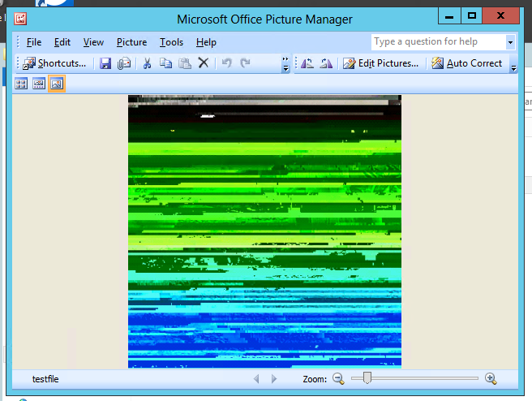532x401 pixels.
Task: Zoom in with magnifier plus icon
Action: [x=491, y=378]
